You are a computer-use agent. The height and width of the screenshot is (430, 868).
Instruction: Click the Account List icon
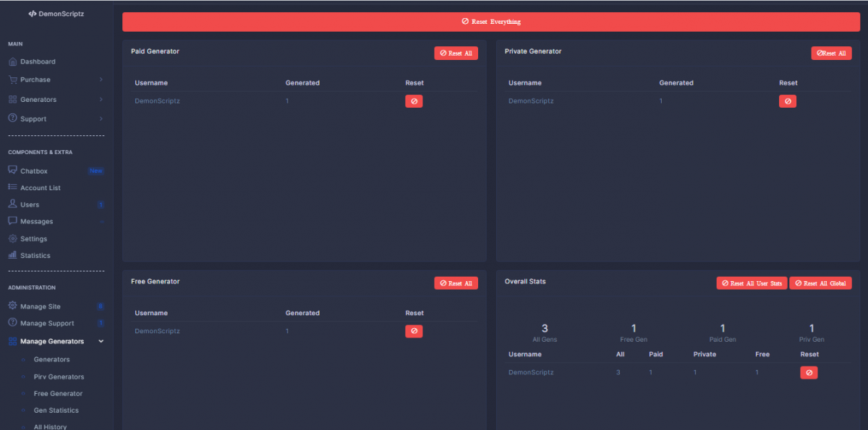[x=13, y=187]
